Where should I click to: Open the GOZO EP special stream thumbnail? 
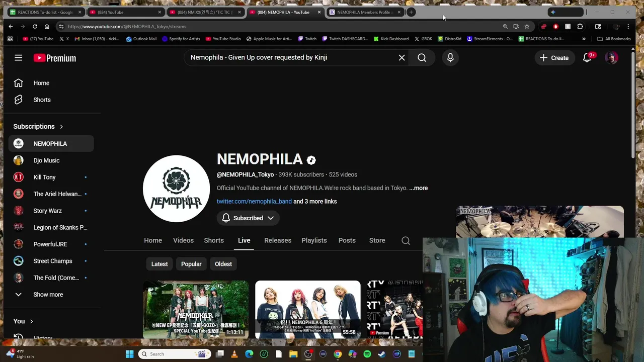196,309
